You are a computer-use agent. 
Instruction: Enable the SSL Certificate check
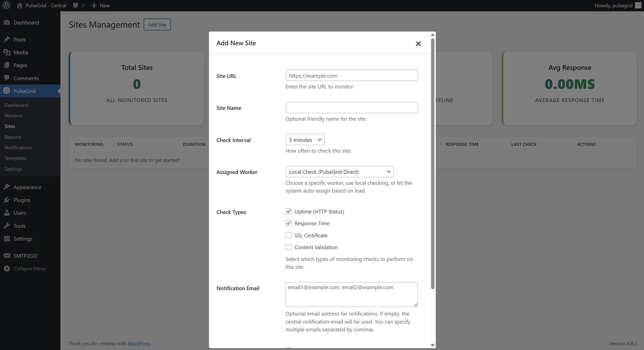pos(288,235)
